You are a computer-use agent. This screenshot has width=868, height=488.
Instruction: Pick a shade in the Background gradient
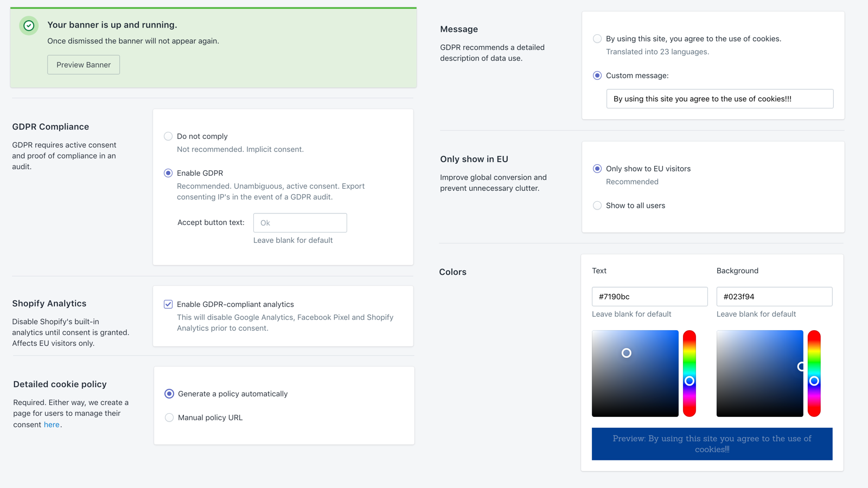pyautogui.click(x=759, y=374)
